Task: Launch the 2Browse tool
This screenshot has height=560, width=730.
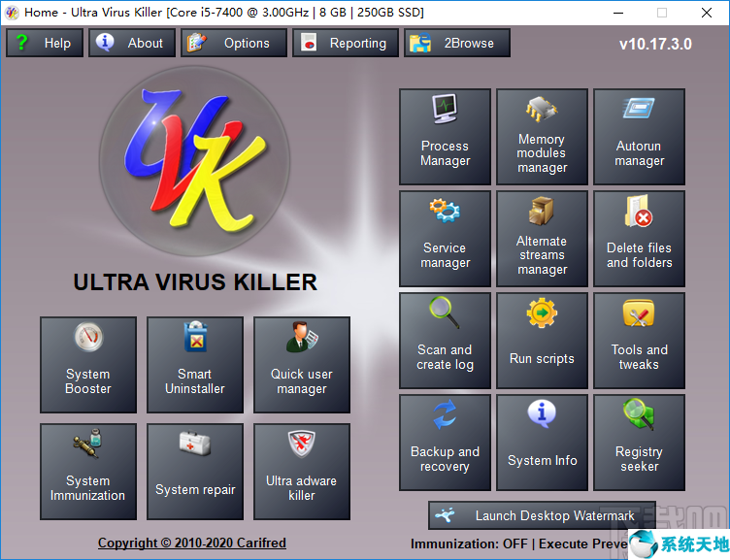Action: [x=457, y=43]
